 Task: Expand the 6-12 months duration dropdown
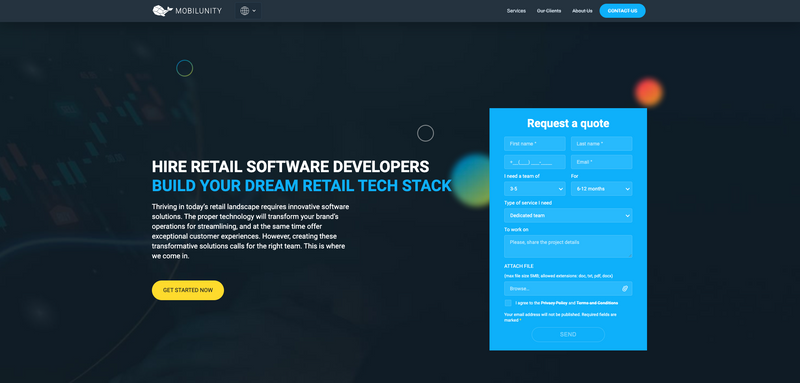(602, 189)
